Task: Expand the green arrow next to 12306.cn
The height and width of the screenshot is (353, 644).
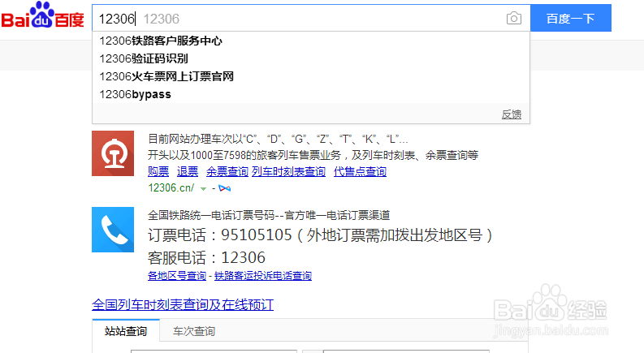Action: pos(203,189)
